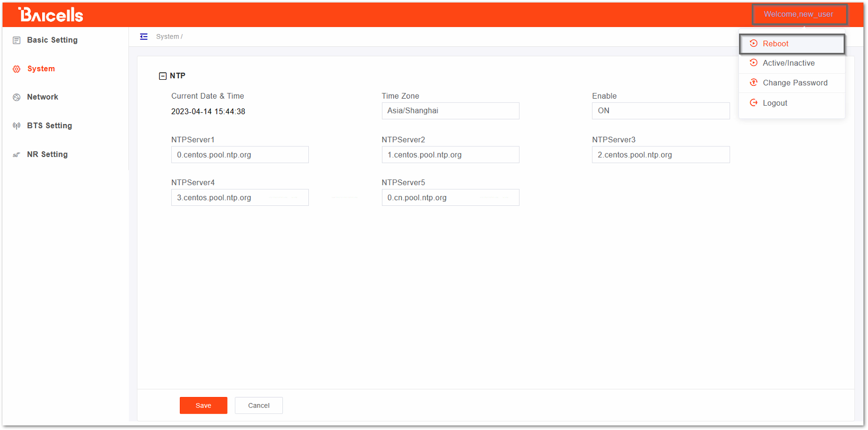Click the Enable label
The width and height of the screenshot is (868, 430).
(x=604, y=96)
